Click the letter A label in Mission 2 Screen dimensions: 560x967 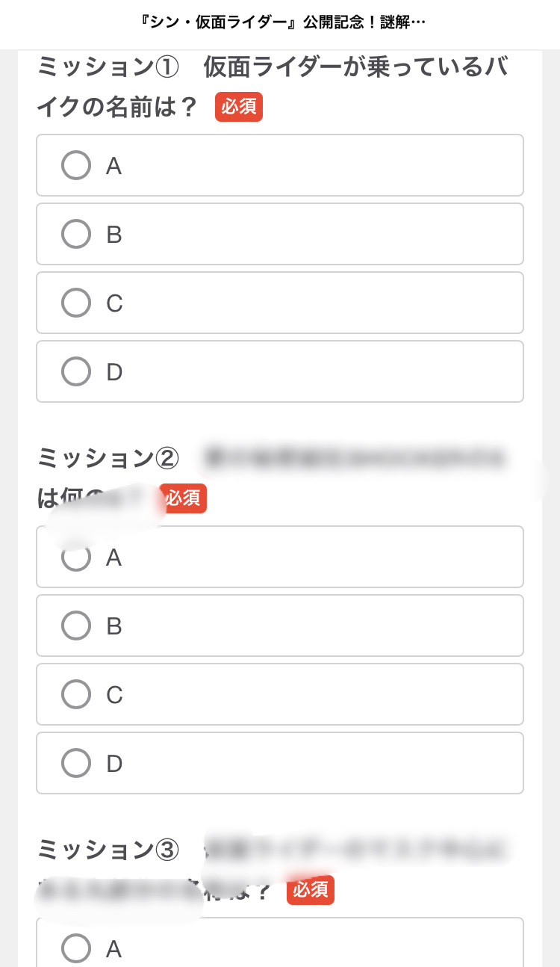pyautogui.click(x=113, y=557)
